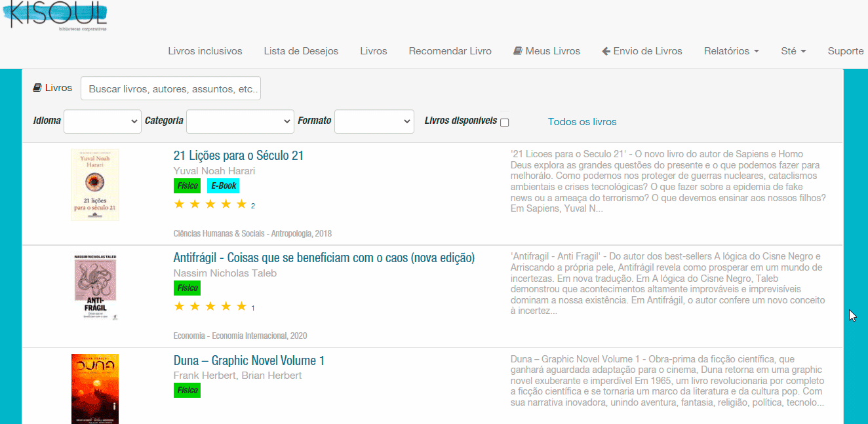Click Todos os livros link

click(x=582, y=122)
